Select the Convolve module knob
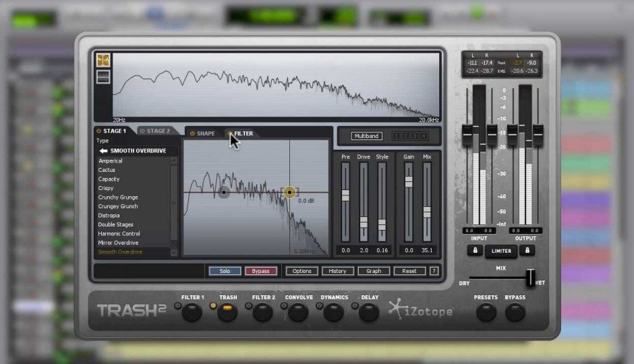 (x=298, y=313)
